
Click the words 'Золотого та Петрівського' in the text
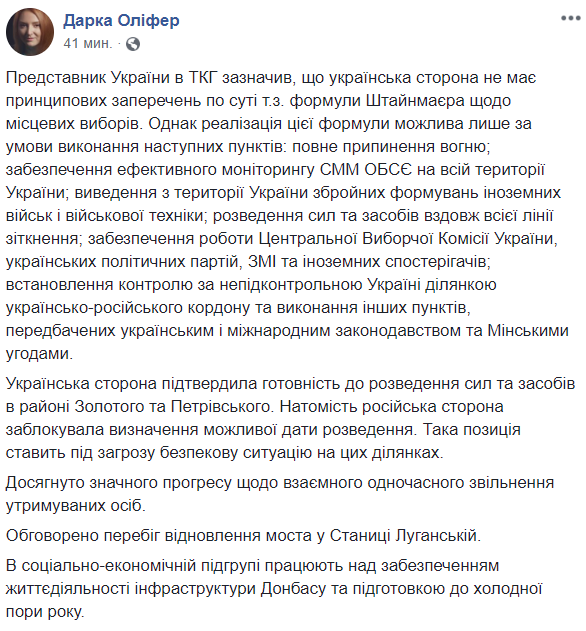pos(172,406)
